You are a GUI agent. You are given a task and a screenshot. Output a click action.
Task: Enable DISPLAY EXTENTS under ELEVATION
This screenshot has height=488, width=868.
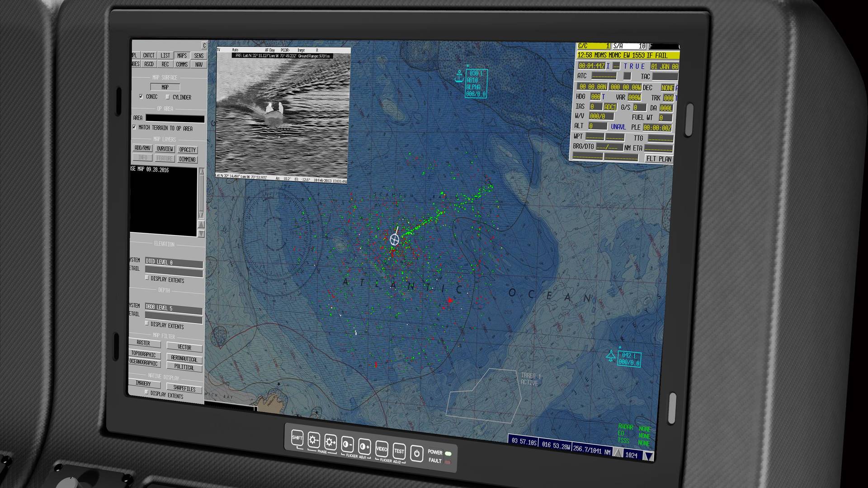pos(147,278)
